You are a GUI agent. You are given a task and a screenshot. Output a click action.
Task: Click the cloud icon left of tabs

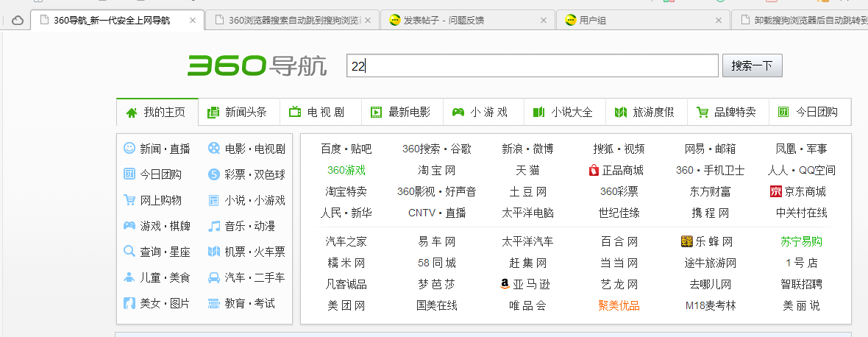point(18,21)
